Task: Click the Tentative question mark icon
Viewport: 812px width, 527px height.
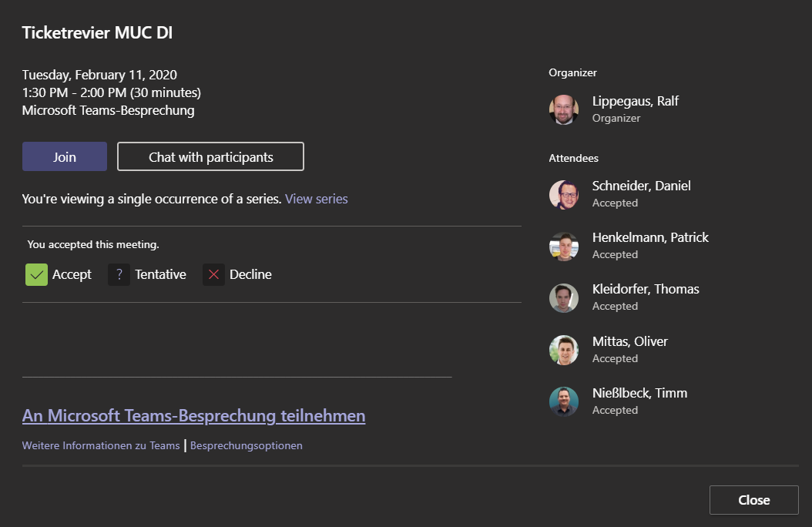Action: 119,275
